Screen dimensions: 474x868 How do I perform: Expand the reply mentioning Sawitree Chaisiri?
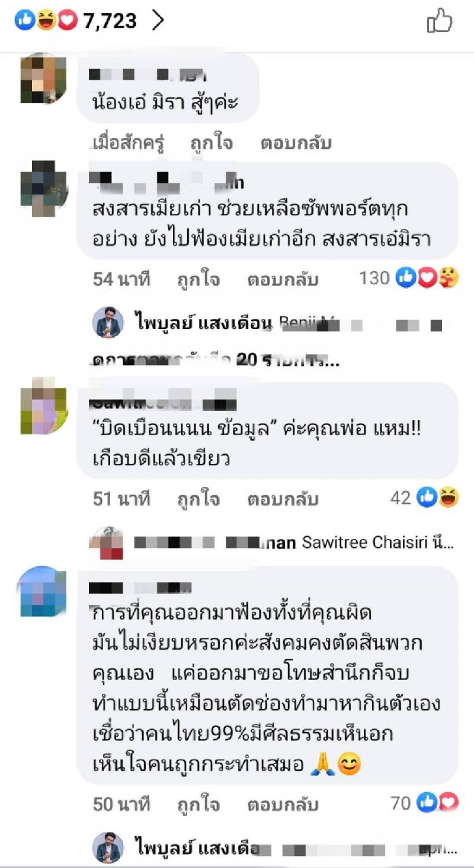(273, 542)
